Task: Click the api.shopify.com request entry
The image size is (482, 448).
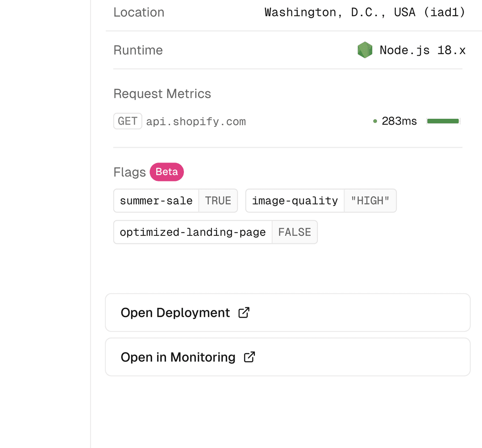Action: [x=196, y=121]
